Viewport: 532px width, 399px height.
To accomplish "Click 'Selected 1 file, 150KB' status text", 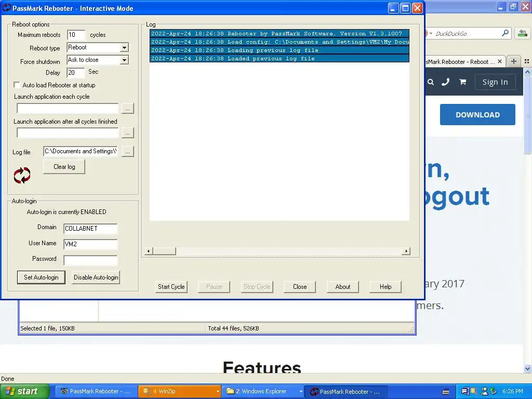I will 47,328.
